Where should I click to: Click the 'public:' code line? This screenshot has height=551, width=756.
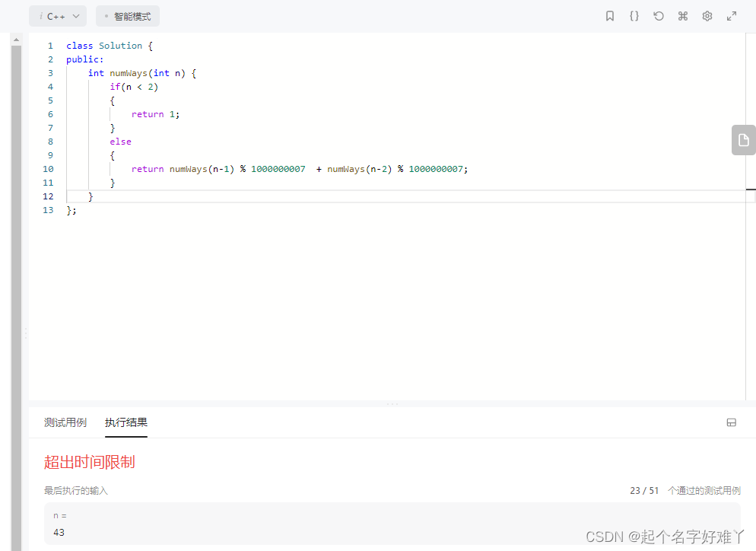coord(85,59)
